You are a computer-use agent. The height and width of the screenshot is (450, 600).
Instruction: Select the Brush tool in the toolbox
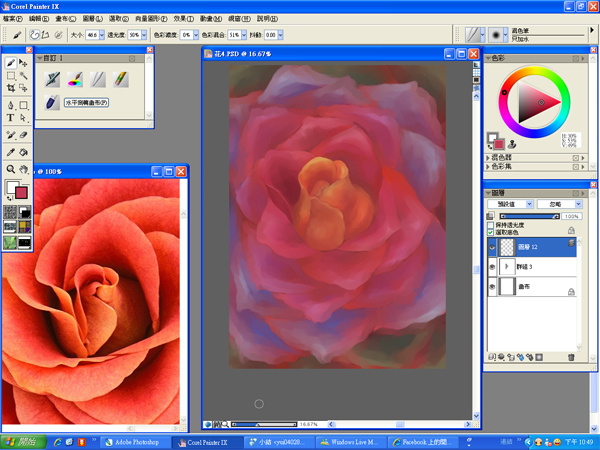pyautogui.click(x=11, y=63)
